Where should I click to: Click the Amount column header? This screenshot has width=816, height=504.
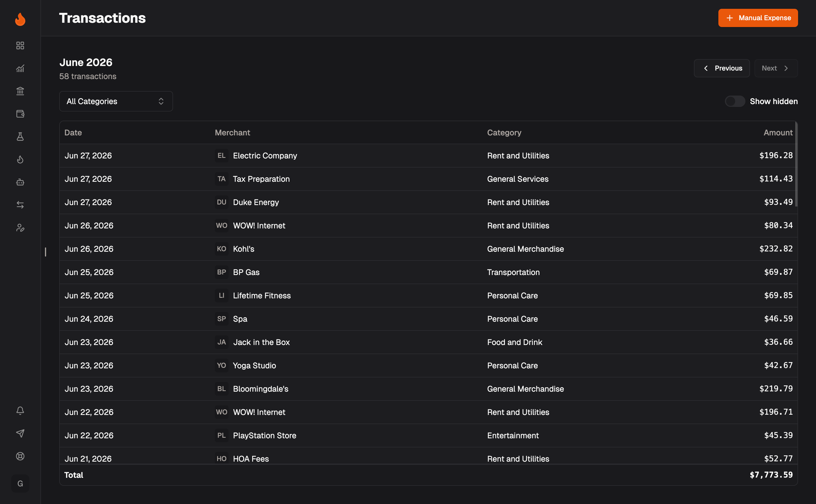[778, 133]
